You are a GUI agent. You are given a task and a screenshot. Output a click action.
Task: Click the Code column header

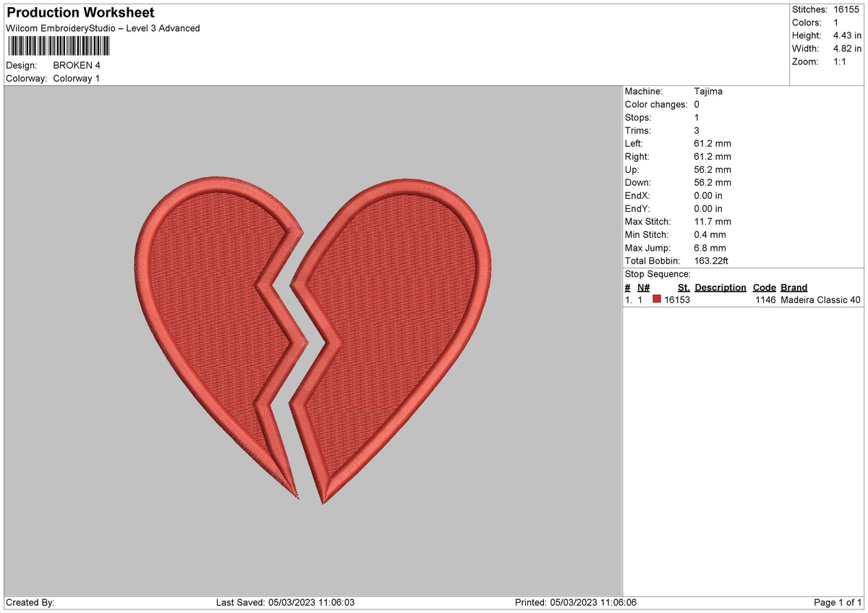[x=765, y=287]
